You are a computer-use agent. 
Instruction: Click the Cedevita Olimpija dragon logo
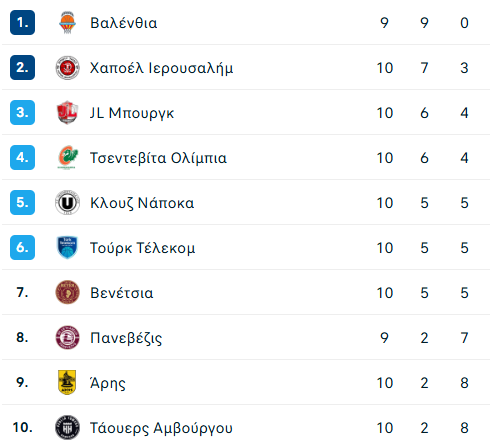pos(68,157)
